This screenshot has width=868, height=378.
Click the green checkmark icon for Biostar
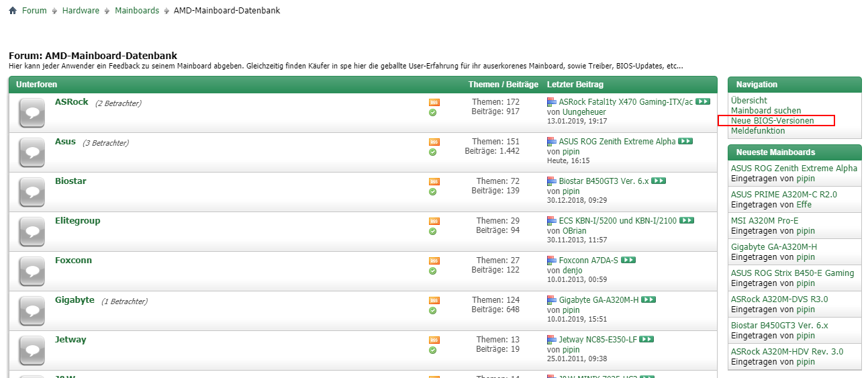433,192
